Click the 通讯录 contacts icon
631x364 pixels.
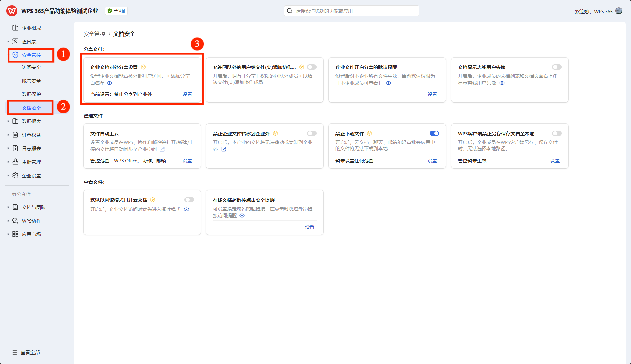click(15, 41)
